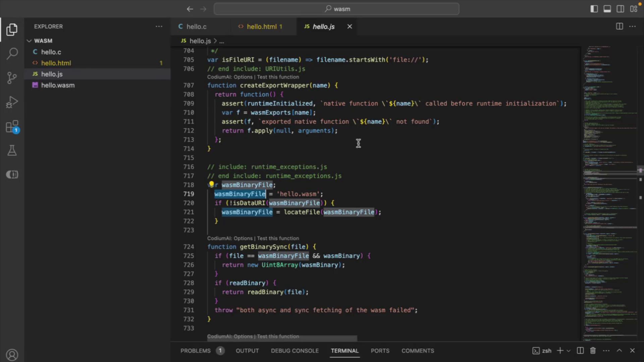Screen dimensions: 644x362
Task: Open the new terminal launch profile dropdown
Action: (x=569, y=351)
